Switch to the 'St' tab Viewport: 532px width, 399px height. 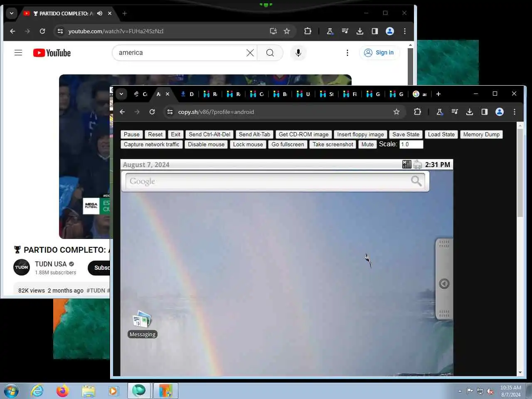click(327, 94)
